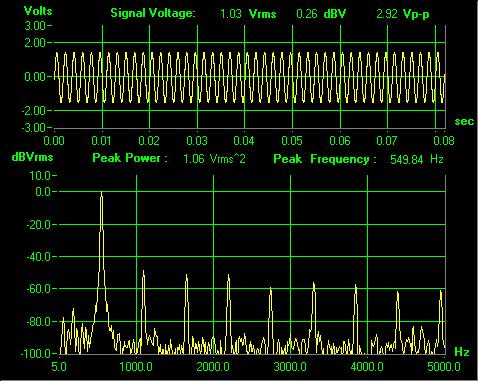Select the 1.03 Vrms signal voltage reading
This screenshot has height=381, width=478.
pyautogui.click(x=248, y=14)
